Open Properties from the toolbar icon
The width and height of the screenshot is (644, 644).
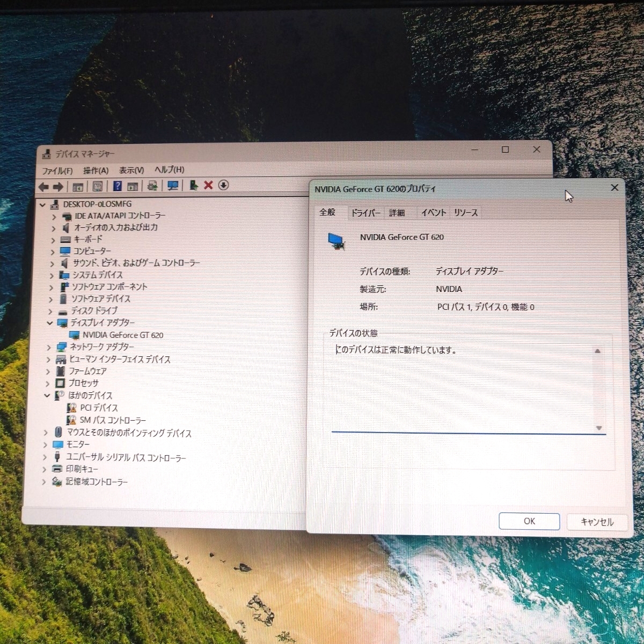click(98, 186)
